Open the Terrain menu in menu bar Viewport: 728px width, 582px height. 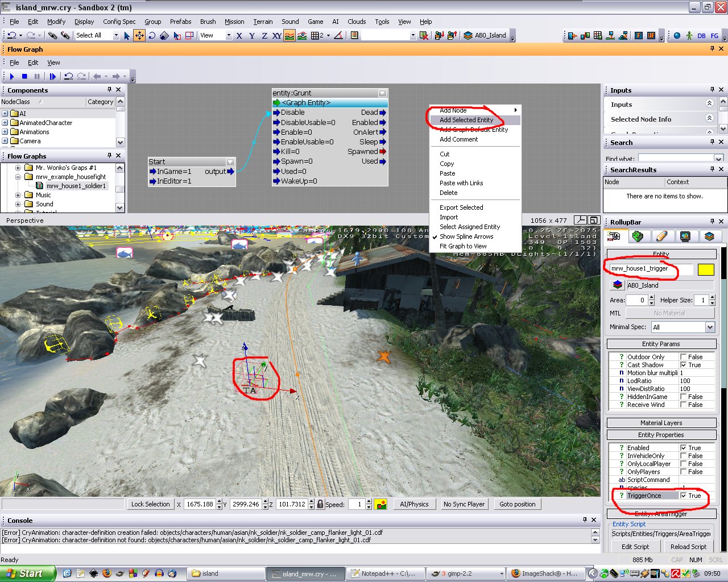click(x=263, y=22)
